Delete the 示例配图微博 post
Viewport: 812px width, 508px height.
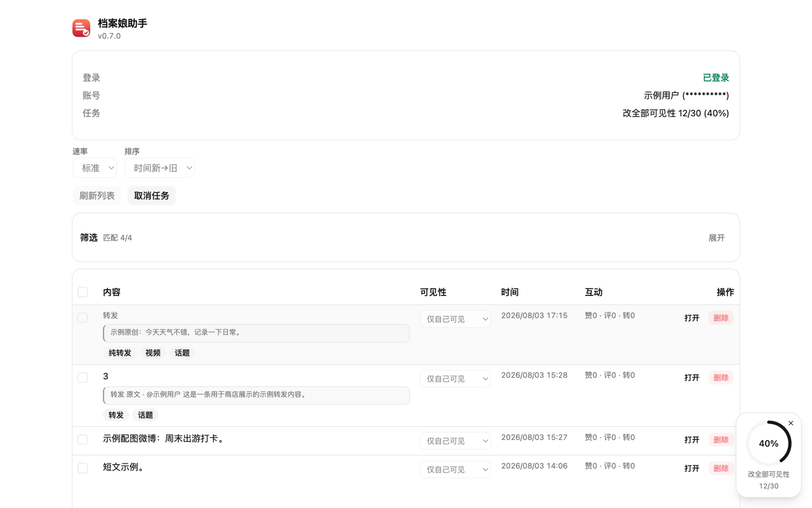click(x=721, y=439)
